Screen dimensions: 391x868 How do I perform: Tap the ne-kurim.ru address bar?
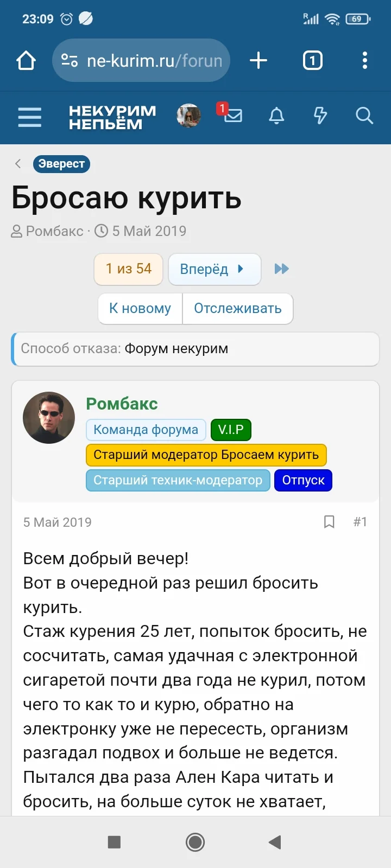(147, 60)
